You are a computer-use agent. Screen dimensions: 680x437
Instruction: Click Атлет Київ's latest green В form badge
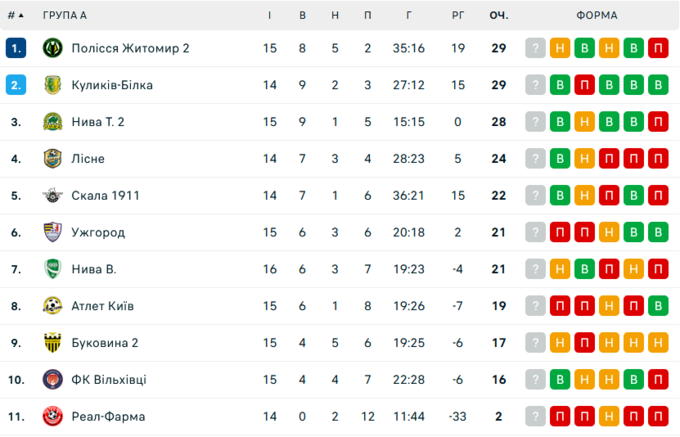pos(657,306)
